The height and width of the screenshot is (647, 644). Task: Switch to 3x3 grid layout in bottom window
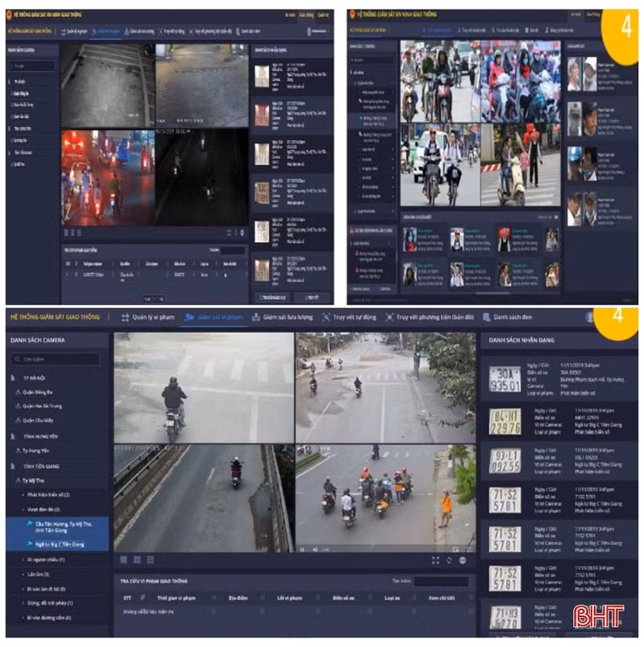tap(150, 560)
